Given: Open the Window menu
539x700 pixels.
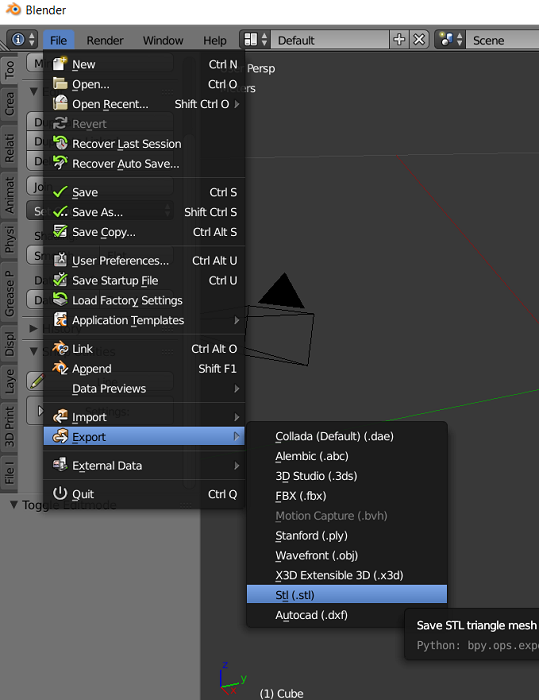Looking at the screenshot, I should pyautogui.click(x=163, y=40).
